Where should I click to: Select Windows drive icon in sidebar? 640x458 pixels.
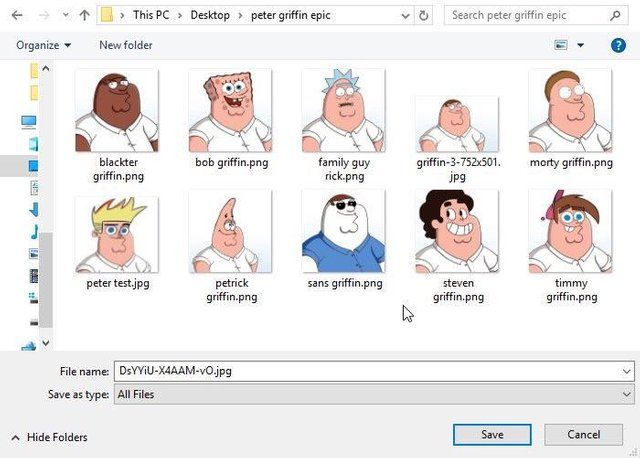click(33, 298)
